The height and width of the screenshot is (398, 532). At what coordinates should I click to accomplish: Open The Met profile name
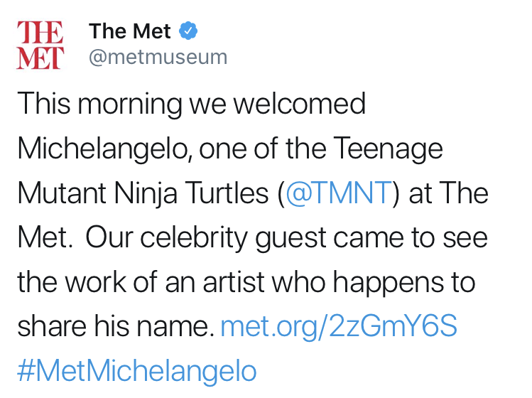point(130,31)
